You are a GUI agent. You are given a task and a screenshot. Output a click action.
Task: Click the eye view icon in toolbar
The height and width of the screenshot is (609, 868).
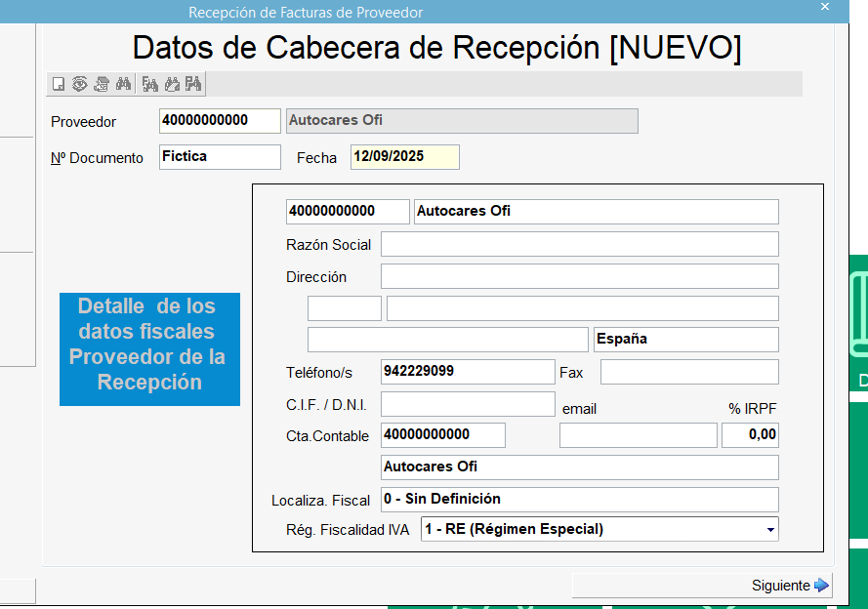[x=80, y=84]
